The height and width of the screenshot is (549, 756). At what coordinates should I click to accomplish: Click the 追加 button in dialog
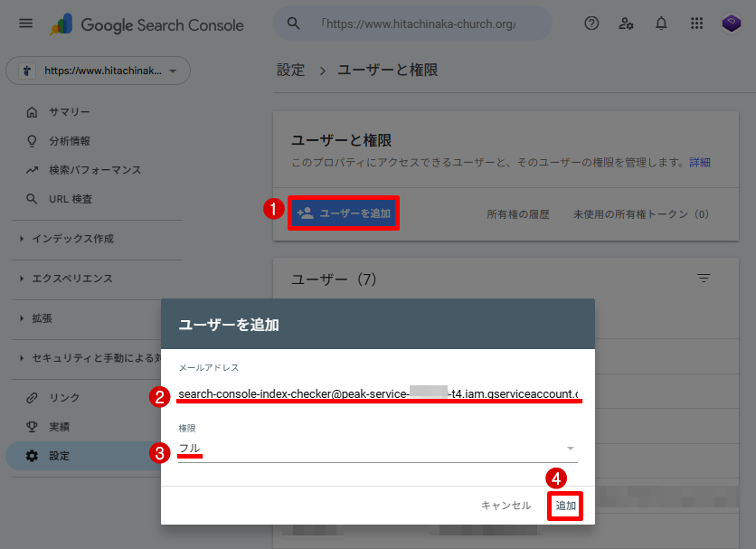tap(565, 506)
